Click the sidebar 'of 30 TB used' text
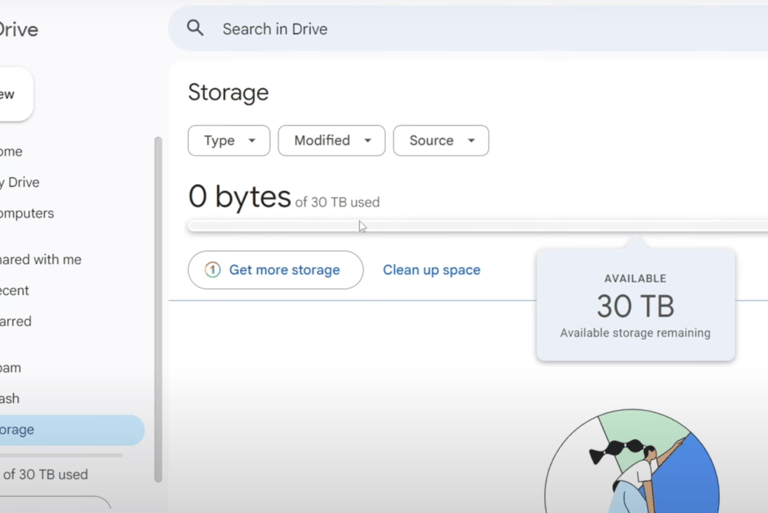This screenshot has width=768, height=513. coord(45,474)
